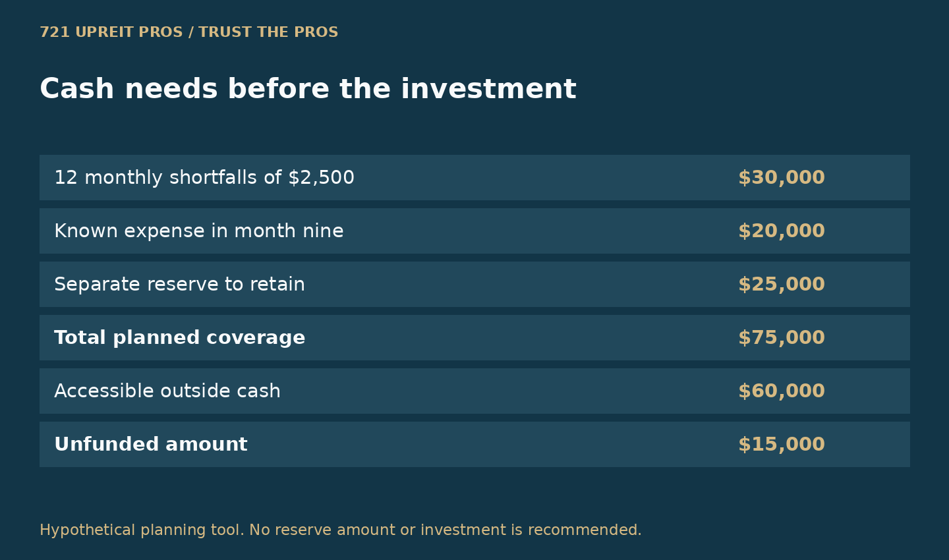Click the $20,000 amount
949x560 pixels.
(x=782, y=231)
